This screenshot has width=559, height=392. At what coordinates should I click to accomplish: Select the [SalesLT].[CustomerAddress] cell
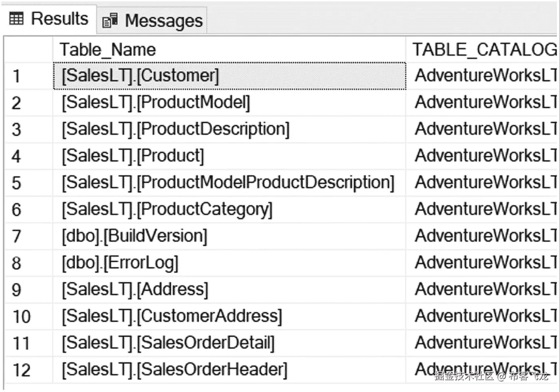(x=229, y=317)
